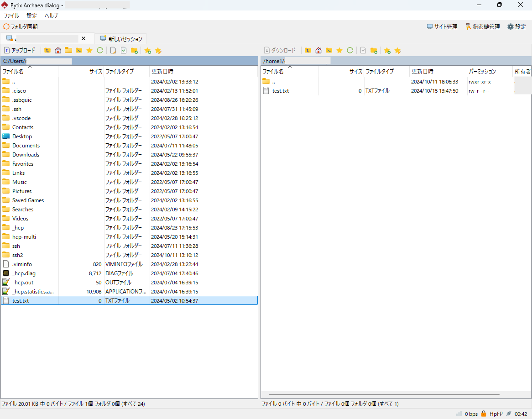The height and width of the screenshot is (419, 532).
Task: Click the orange lock icon in status bar
Action: click(484, 414)
